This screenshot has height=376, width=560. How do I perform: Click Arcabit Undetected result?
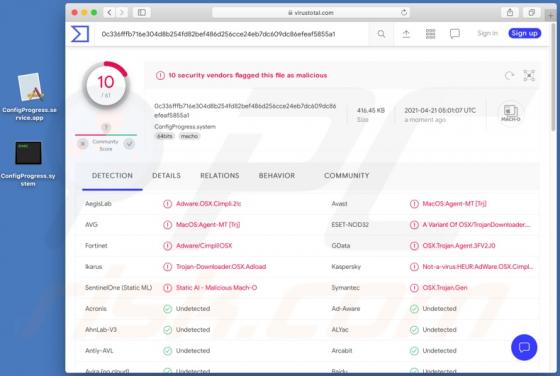439,351
